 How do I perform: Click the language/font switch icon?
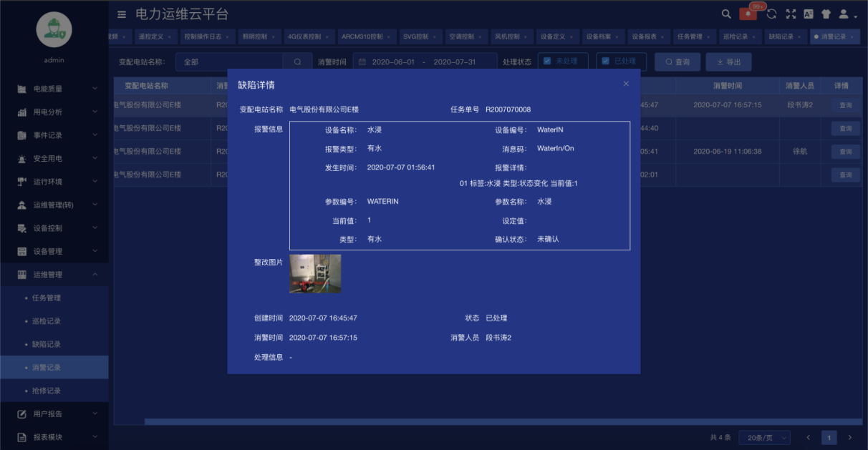click(x=809, y=14)
